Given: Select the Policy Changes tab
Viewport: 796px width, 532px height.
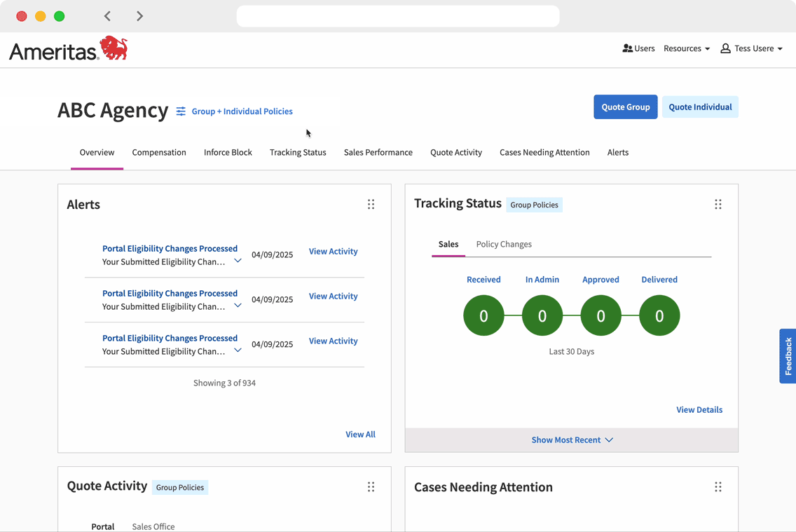Looking at the screenshot, I should point(504,244).
